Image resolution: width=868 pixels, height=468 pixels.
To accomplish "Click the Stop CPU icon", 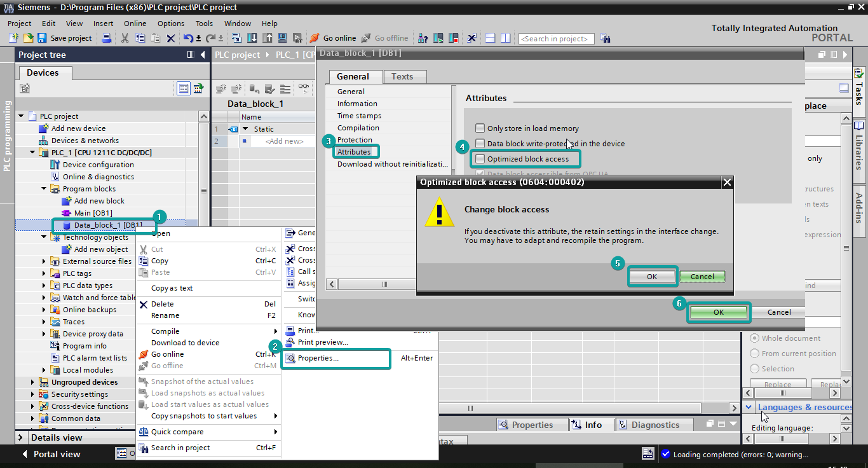I will tap(454, 38).
